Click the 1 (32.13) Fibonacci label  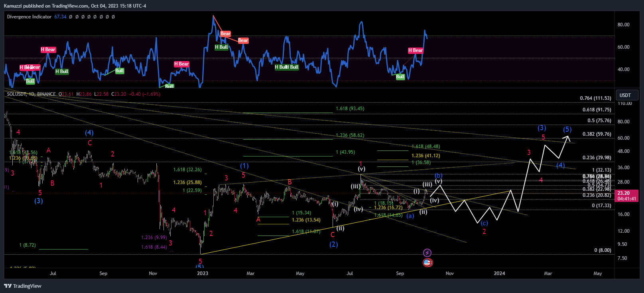[x=601, y=170]
